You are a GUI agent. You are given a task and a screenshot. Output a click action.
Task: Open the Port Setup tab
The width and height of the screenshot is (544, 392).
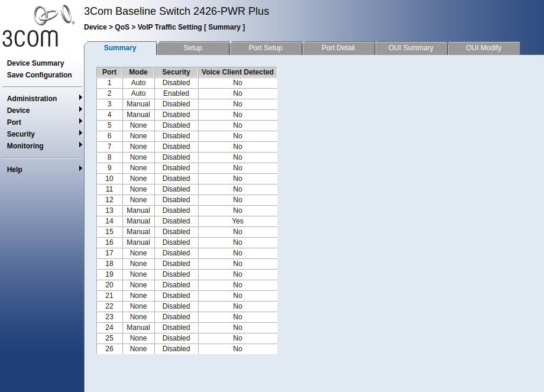click(265, 48)
